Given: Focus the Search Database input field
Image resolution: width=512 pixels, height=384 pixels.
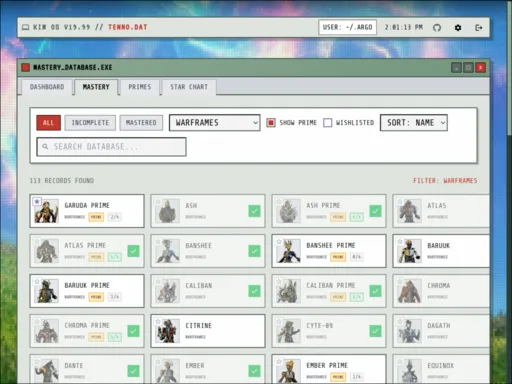Looking at the screenshot, I should (111, 147).
